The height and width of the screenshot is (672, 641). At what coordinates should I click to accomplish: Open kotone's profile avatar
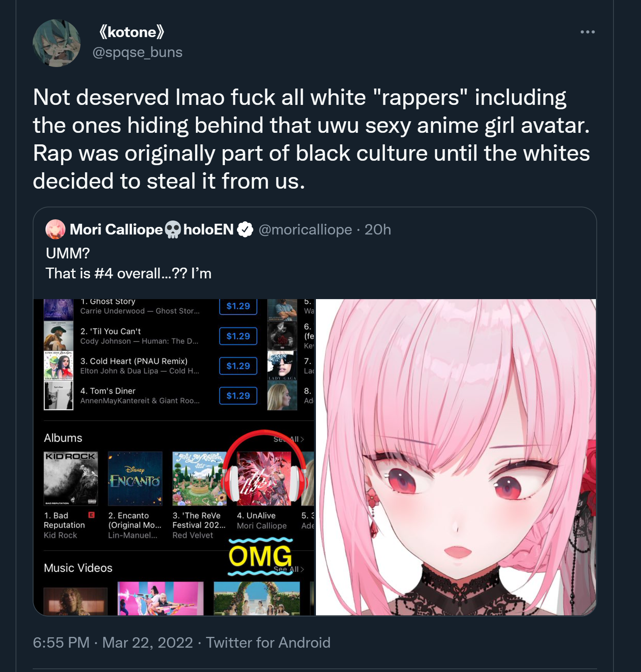tap(57, 43)
